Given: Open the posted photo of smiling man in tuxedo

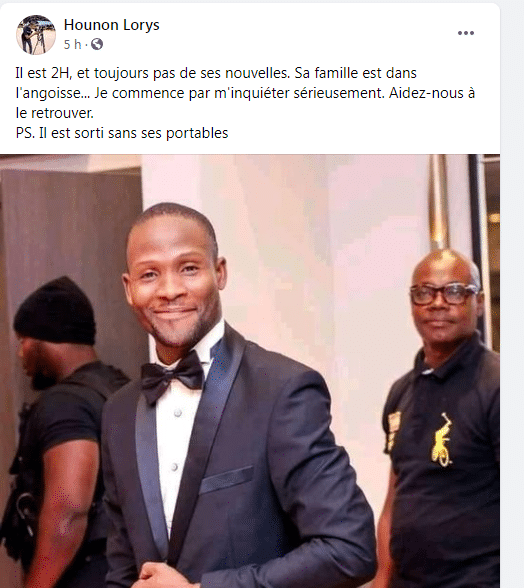Looking at the screenshot, I should 250,371.
